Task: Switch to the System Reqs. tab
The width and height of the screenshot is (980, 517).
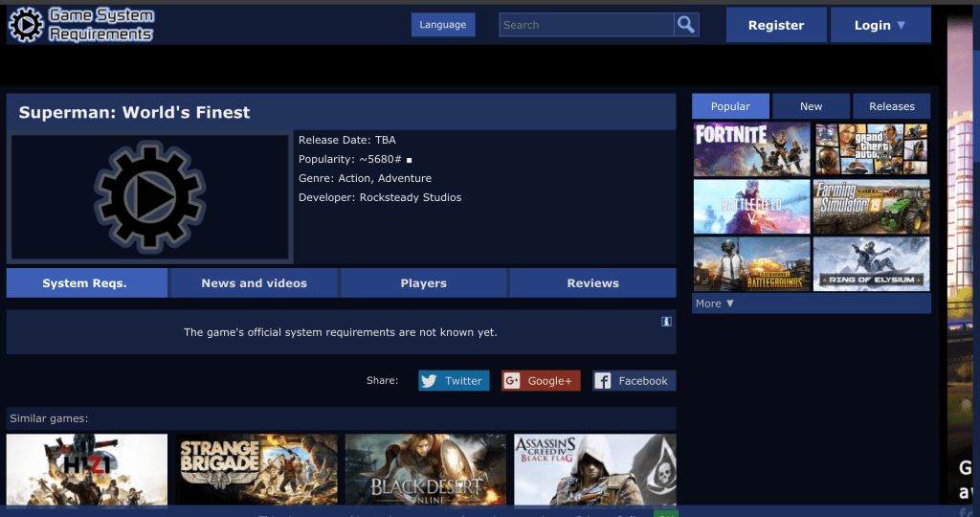Action: click(x=87, y=283)
